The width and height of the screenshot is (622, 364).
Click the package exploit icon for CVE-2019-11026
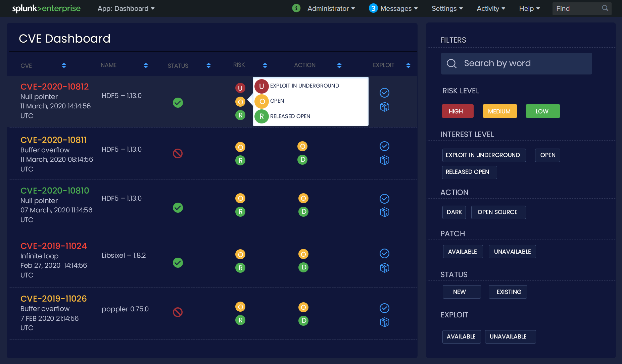pos(384,322)
